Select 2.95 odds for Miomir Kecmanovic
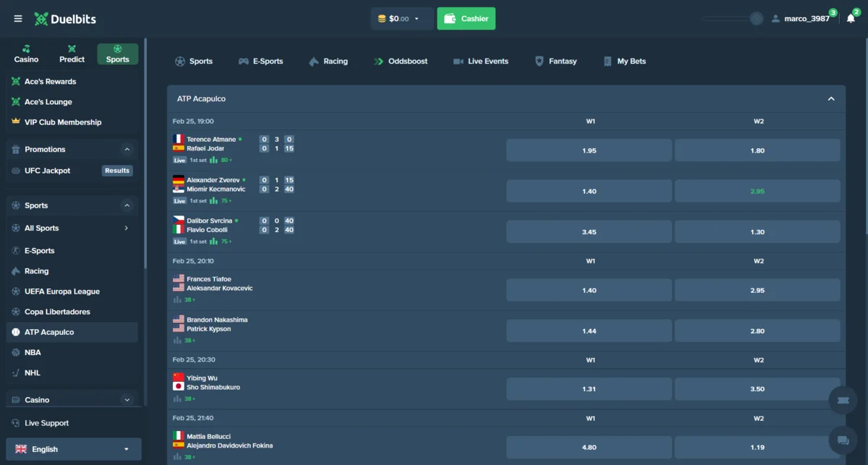The width and height of the screenshot is (868, 465). (757, 191)
